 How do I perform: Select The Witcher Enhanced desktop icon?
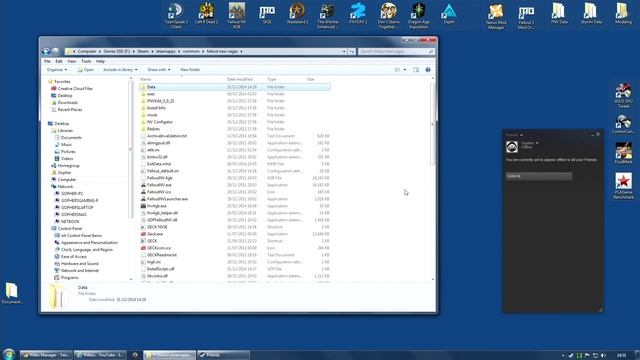328,16
